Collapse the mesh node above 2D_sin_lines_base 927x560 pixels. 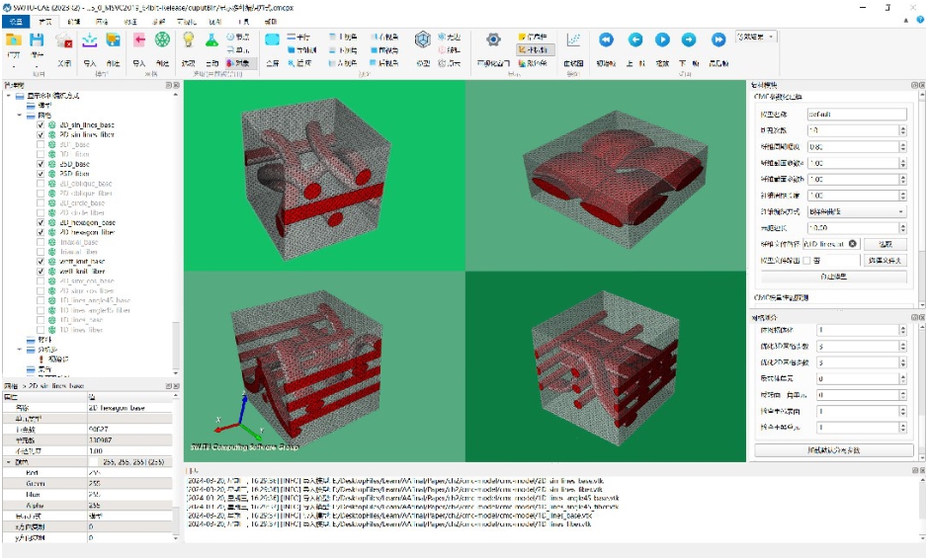click(20, 116)
